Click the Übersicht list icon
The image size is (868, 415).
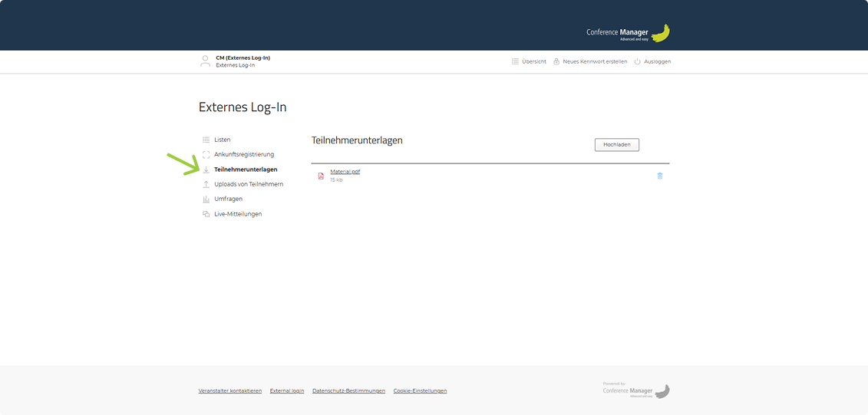tap(516, 61)
